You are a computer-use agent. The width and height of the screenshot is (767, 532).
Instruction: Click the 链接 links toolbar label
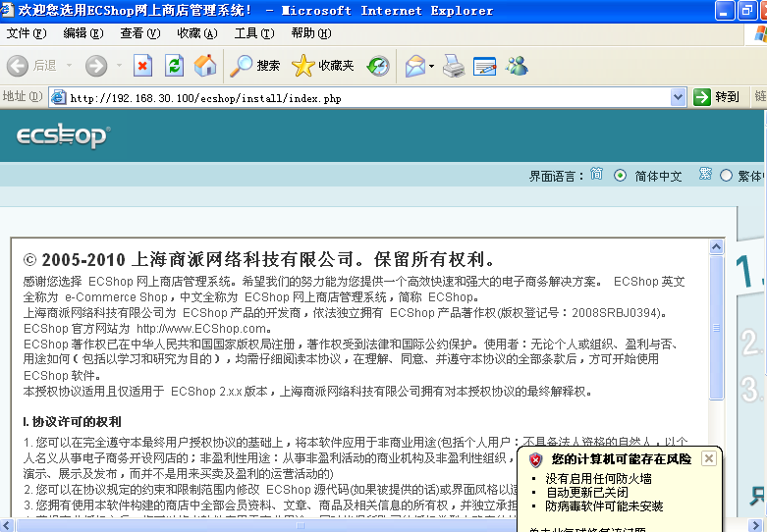pos(761,96)
